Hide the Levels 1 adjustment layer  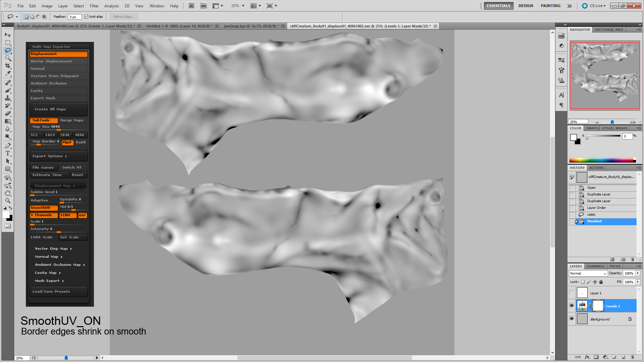pos(572,306)
